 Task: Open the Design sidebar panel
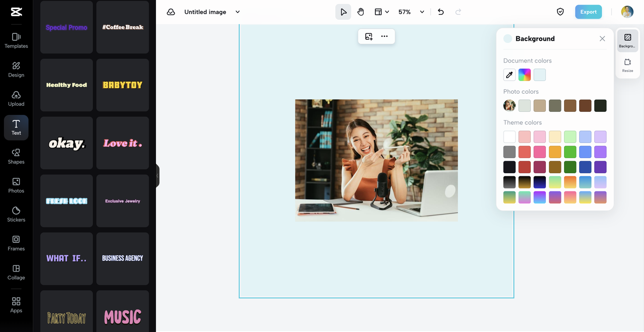[16, 70]
